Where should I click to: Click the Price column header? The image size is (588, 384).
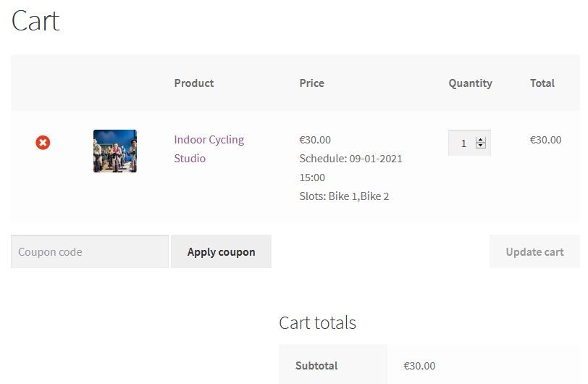pyautogui.click(x=311, y=83)
